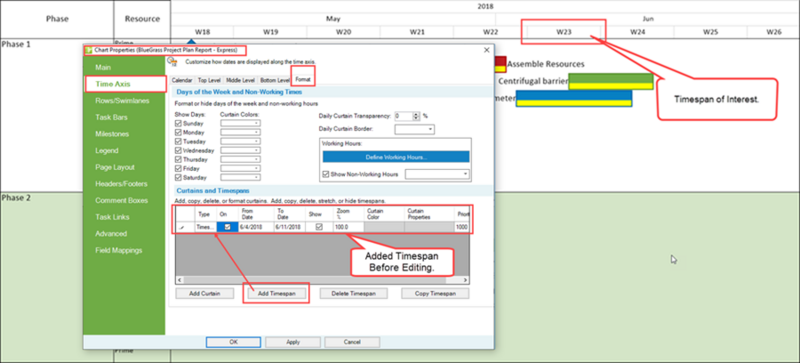Open Friday curtain color dropdown
This screenshot has width=800, height=363.
pos(240,168)
